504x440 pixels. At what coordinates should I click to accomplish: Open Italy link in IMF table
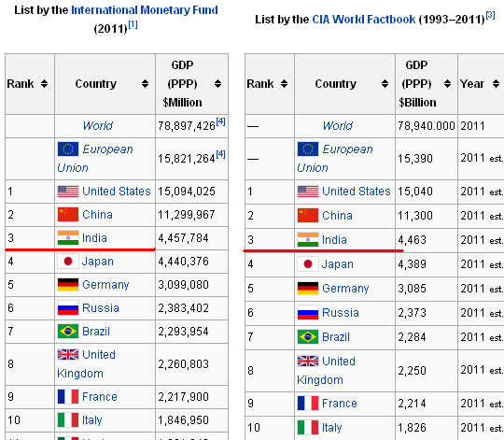(91, 420)
